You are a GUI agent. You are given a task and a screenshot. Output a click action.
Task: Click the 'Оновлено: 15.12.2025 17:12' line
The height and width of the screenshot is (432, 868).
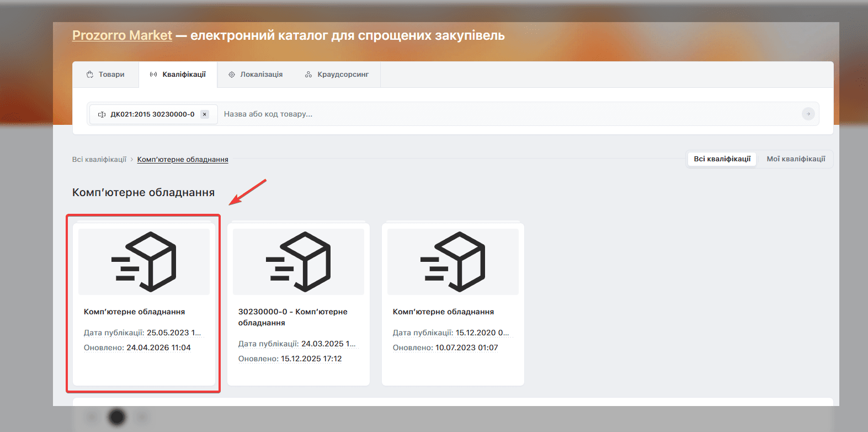click(290, 359)
